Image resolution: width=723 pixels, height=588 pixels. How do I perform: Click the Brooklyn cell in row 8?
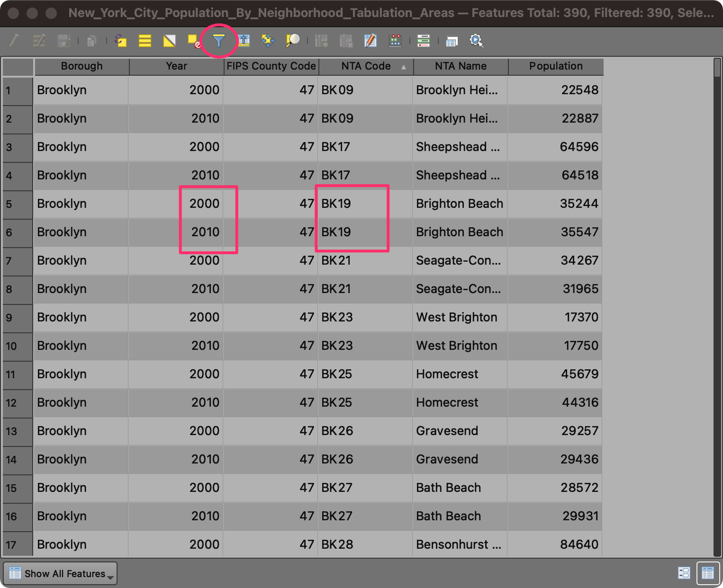(x=81, y=289)
